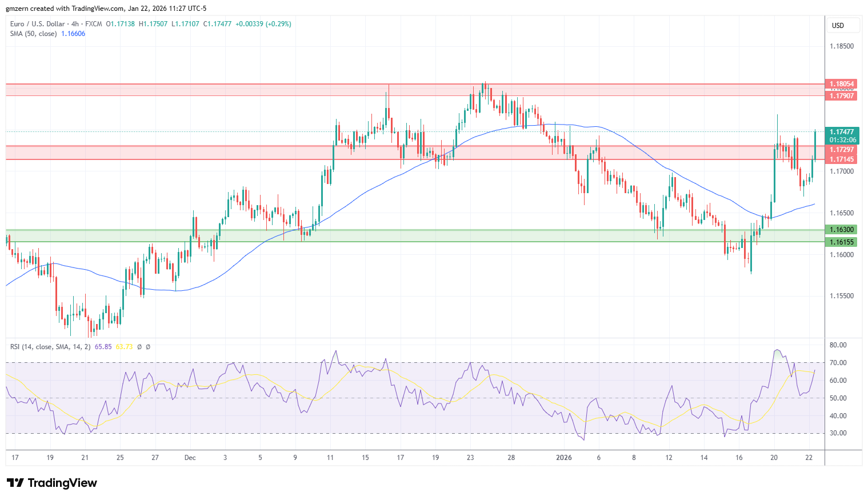Click the close value C1.17477
Image resolution: width=868 pixels, height=500 pixels.
218,24
